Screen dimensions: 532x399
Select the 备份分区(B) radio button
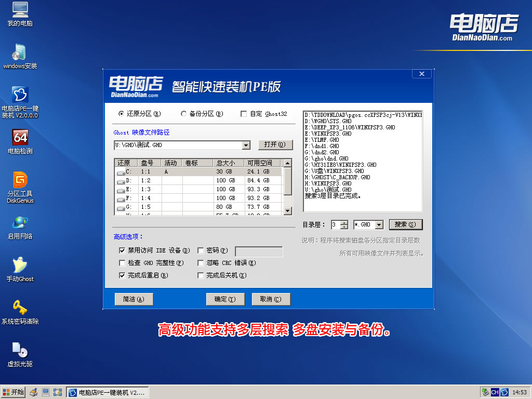coord(183,114)
